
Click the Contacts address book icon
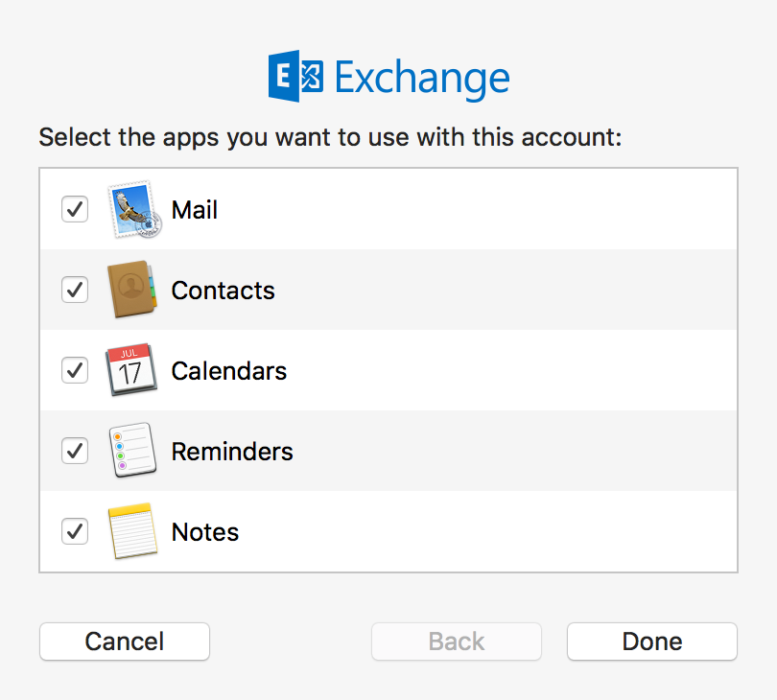pyautogui.click(x=131, y=290)
